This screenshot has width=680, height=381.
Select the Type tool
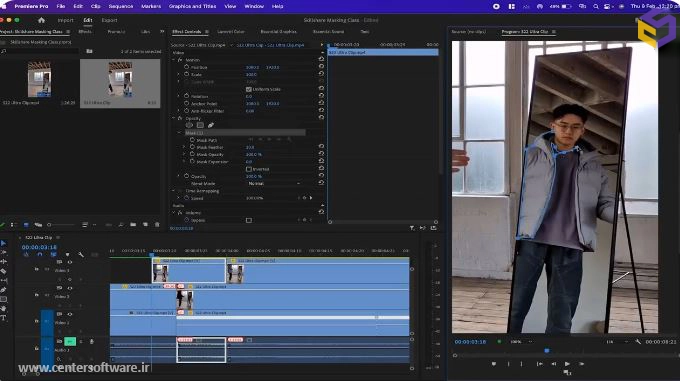pos(3,318)
